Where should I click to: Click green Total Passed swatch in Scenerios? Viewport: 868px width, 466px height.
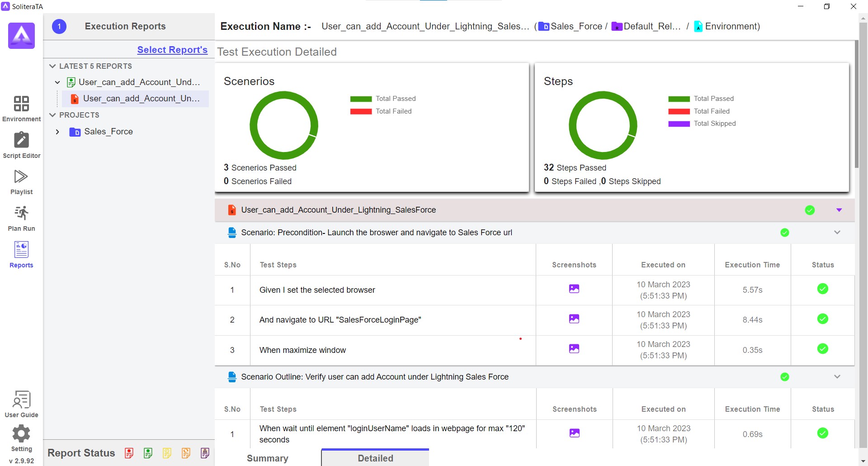coord(361,99)
